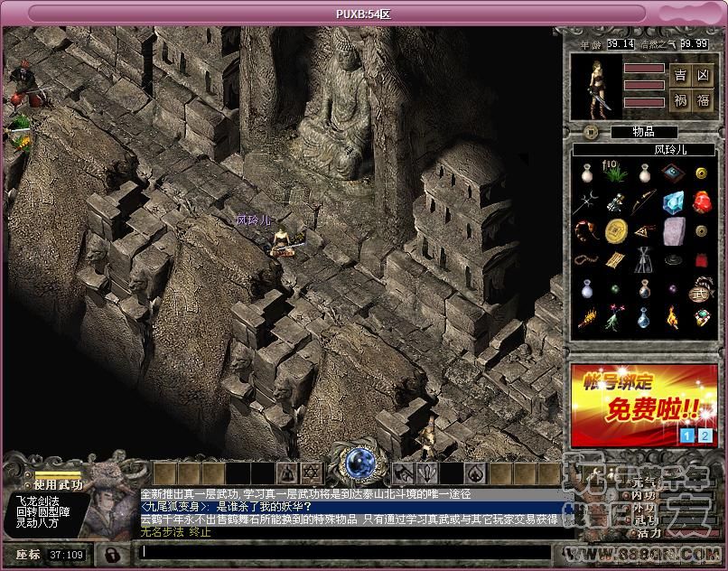The width and height of the screenshot is (728, 571).
Task: Click the 37:109 coordinate readout
Action: [x=67, y=555]
